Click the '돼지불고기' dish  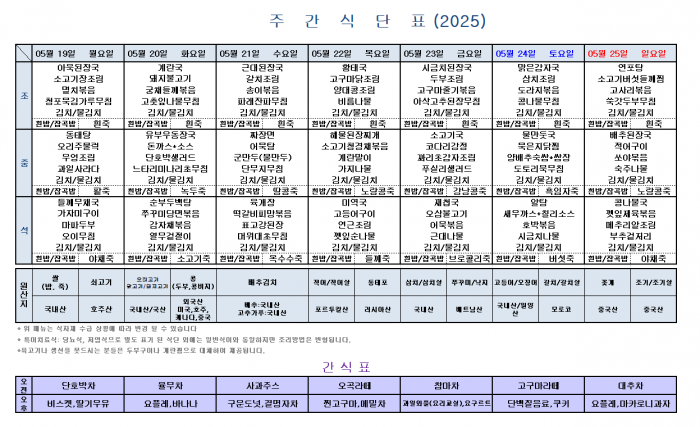pyautogui.click(x=170, y=79)
